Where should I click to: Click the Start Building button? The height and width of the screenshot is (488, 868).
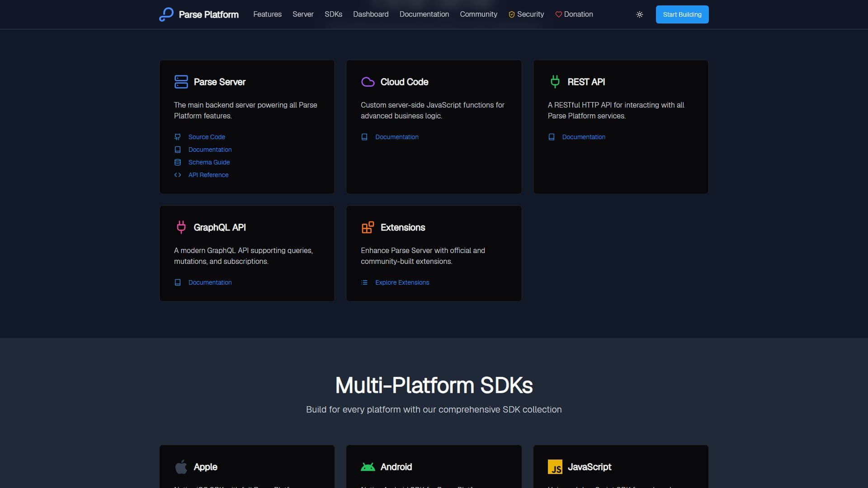(682, 14)
